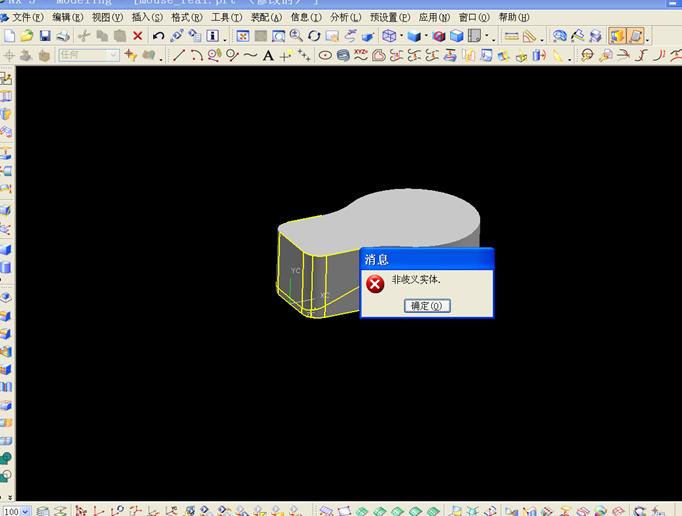This screenshot has height=516, width=682.
Task: Click the Helix curve tool icon
Action: pyautogui.click(x=343, y=55)
